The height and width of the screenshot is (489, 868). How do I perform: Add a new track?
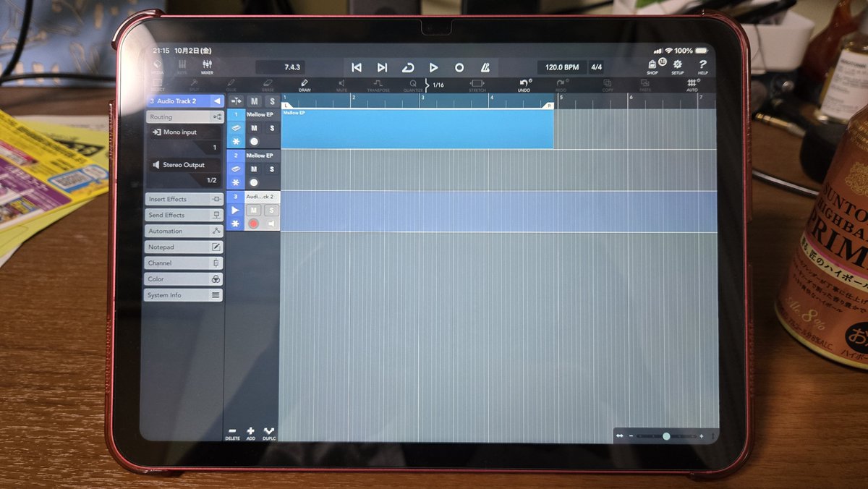[251, 434]
